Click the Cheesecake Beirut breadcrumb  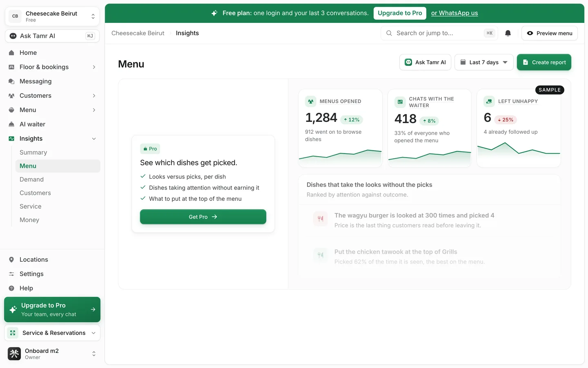(x=138, y=33)
